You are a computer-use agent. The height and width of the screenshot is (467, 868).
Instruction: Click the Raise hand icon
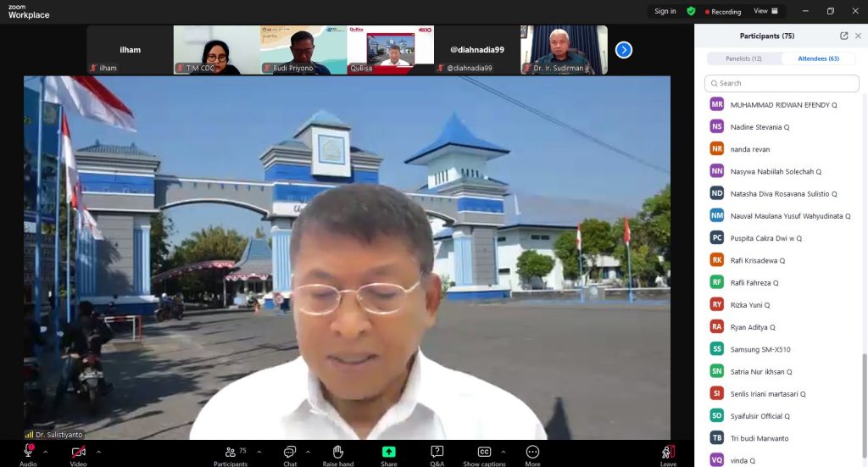pos(337,452)
